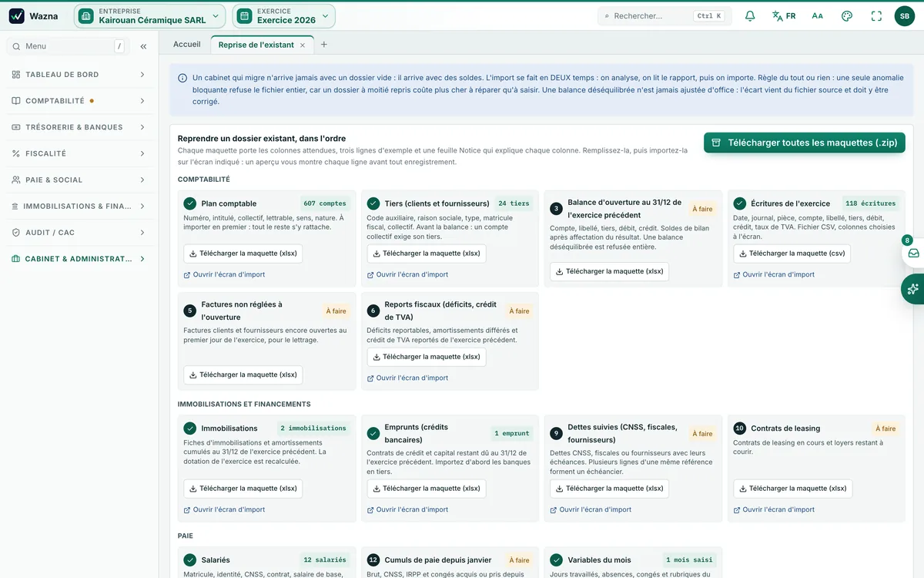Open import screen for Immobilisations
924x578 pixels.
pos(224,509)
